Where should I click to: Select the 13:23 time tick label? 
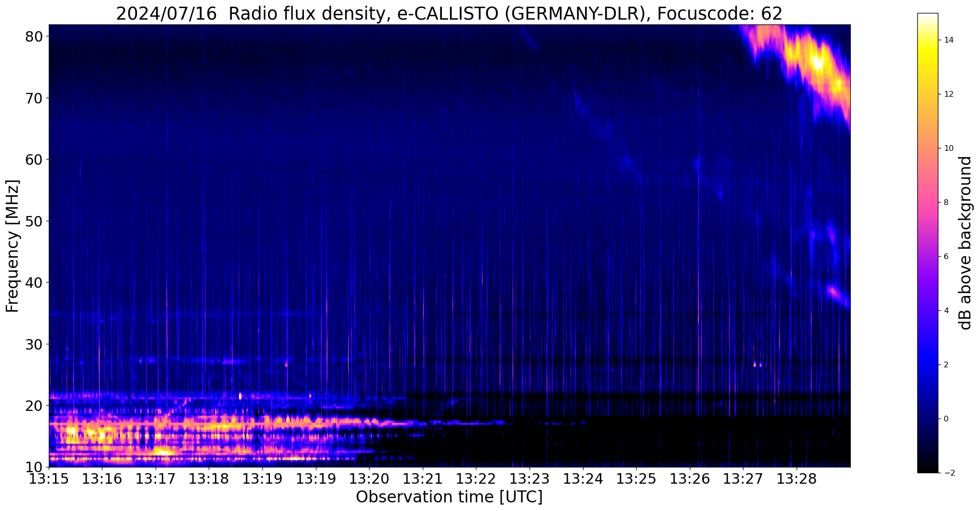pos(529,478)
